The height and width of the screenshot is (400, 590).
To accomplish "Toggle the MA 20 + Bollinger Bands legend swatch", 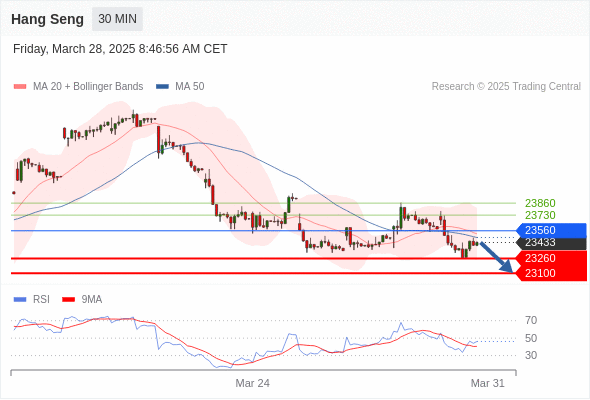I will coord(20,87).
